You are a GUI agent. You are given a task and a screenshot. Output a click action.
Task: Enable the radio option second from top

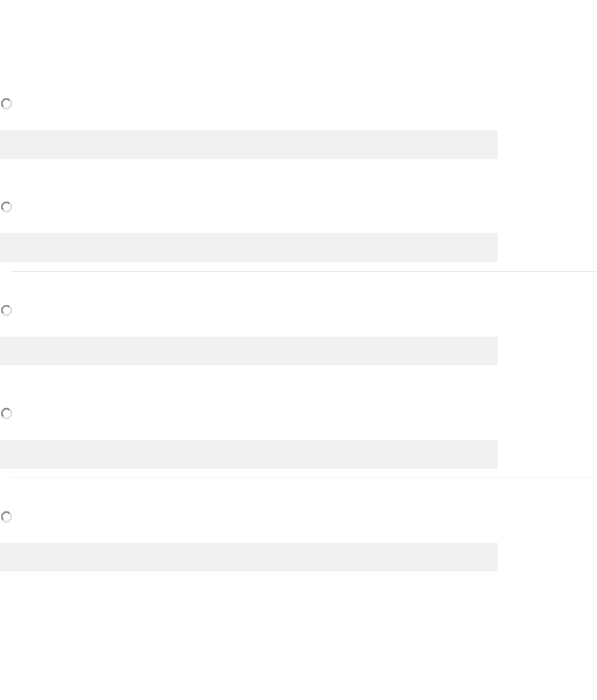pos(6,207)
